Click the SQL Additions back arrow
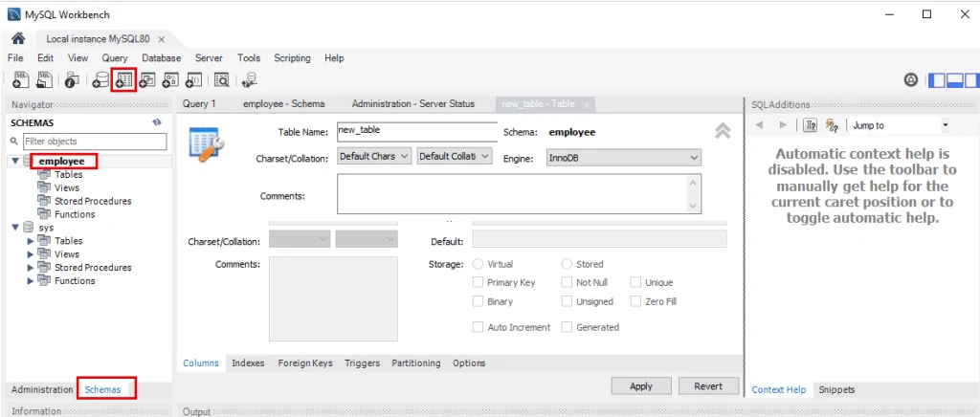The width and height of the screenshot is (980, 417). click(x=759, y=125)
